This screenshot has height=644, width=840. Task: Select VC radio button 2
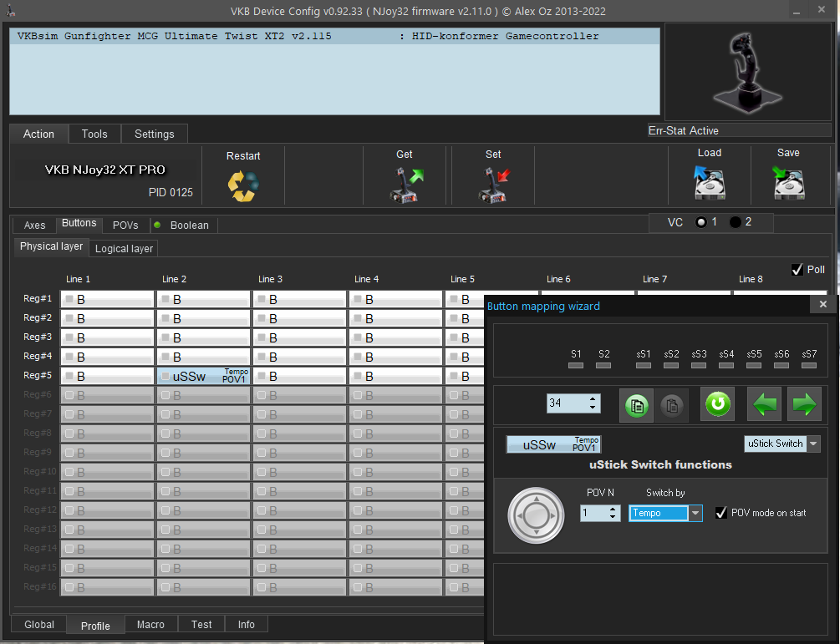click(736, 222)
